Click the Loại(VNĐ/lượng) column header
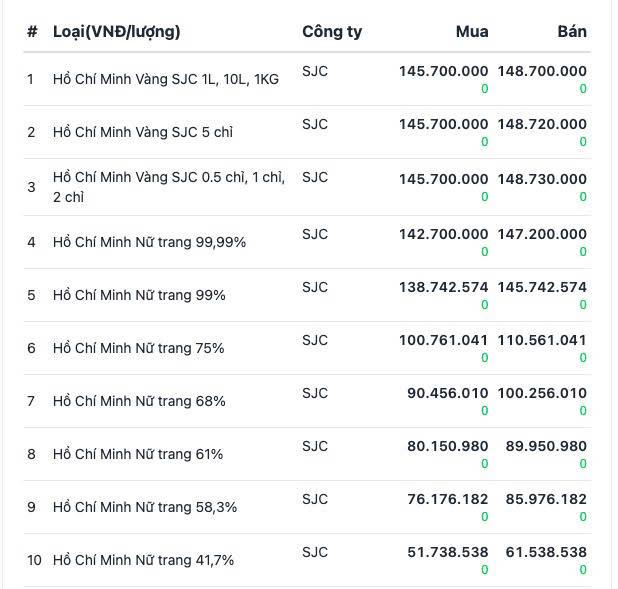 pos(117,32)
